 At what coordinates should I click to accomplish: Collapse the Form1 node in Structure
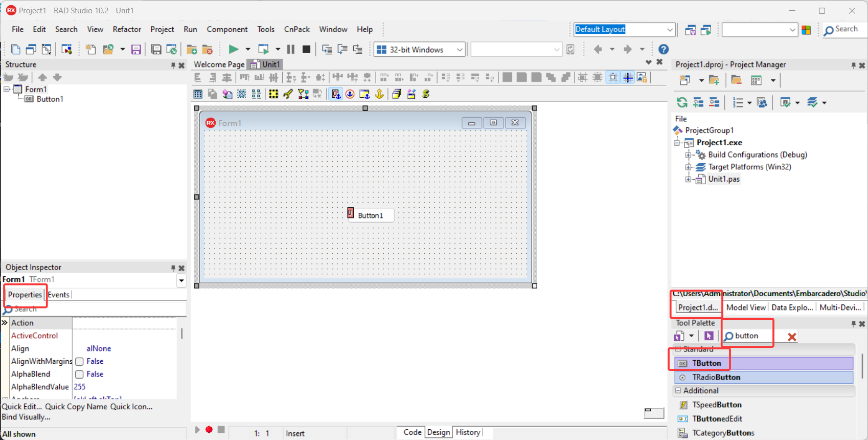coord(7,89)
